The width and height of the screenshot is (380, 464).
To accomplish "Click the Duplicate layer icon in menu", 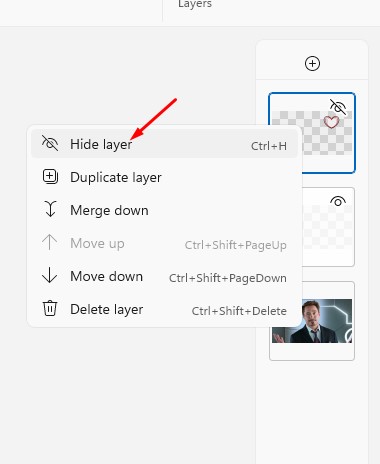I will (50, 177).
